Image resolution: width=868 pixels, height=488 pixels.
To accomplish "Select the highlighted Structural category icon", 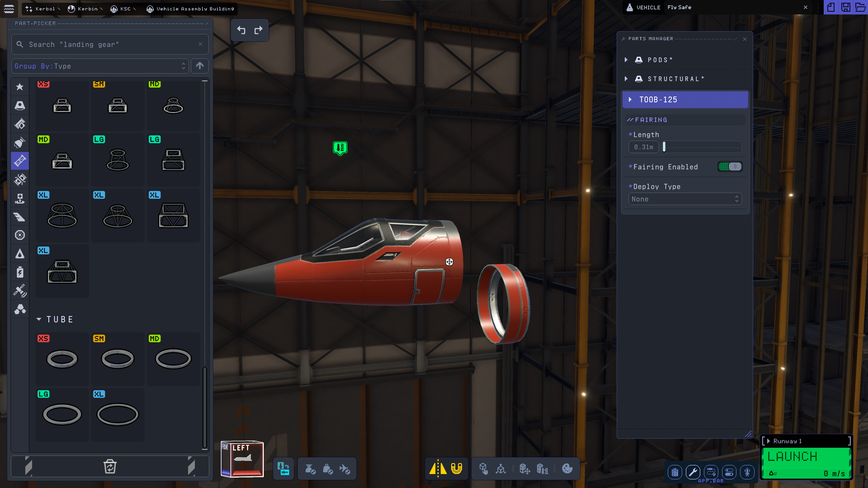I will click(x=20, y=161).
